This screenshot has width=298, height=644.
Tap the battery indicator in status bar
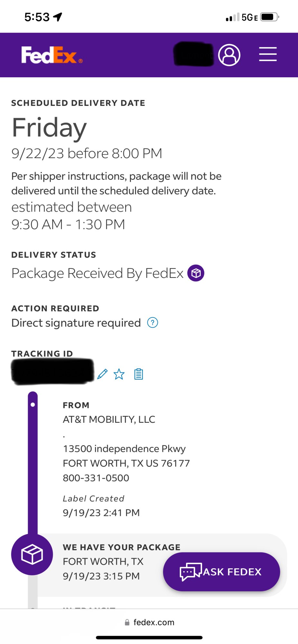(269, 17)
